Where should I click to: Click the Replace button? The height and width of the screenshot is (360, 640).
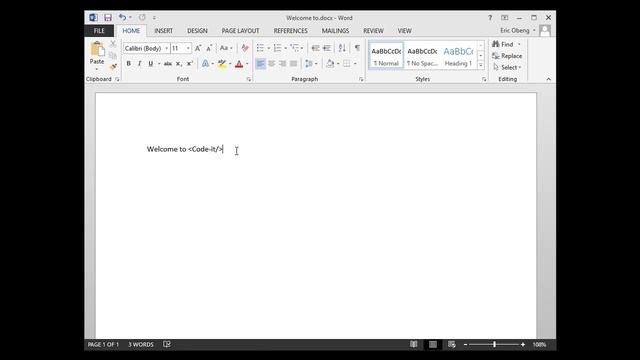[507, 56]
